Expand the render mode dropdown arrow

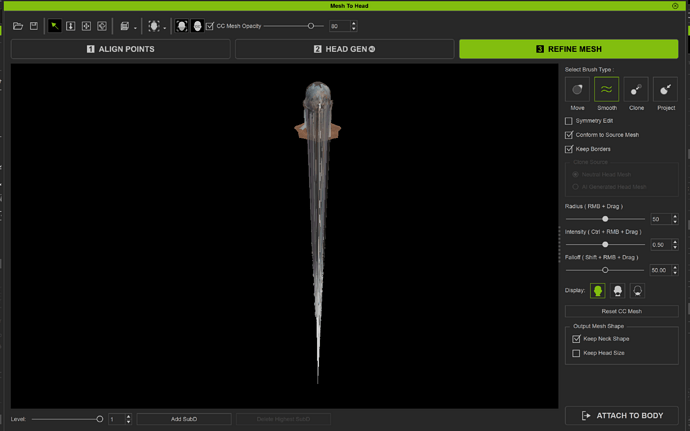tap(135, 28)
